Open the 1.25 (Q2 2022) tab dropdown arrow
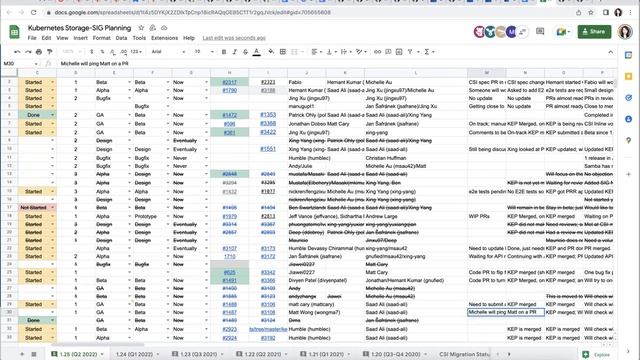The height and width of the screenshot is (360, 640). tap(102, 354)
